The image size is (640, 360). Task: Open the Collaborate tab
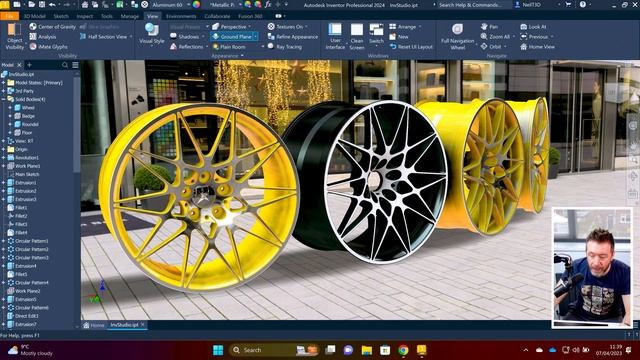[217, 16]
